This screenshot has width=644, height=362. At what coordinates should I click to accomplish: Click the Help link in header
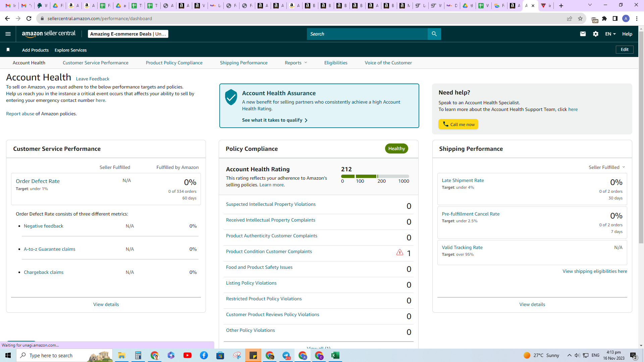pos(627,34)
